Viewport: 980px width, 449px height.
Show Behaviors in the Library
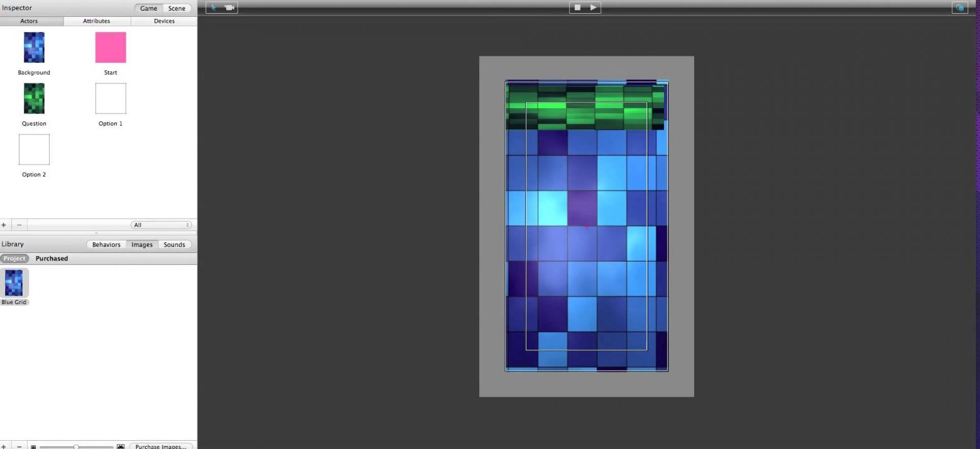coord(106,245)
